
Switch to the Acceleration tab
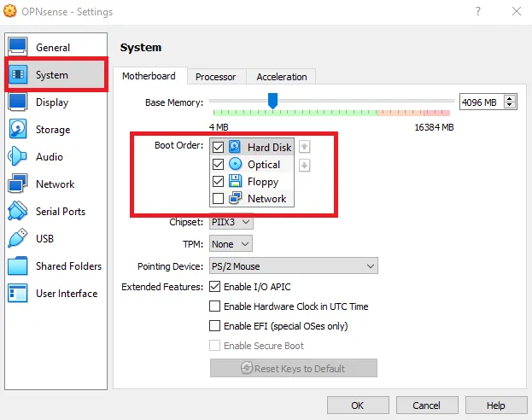(x=282, y=77)
